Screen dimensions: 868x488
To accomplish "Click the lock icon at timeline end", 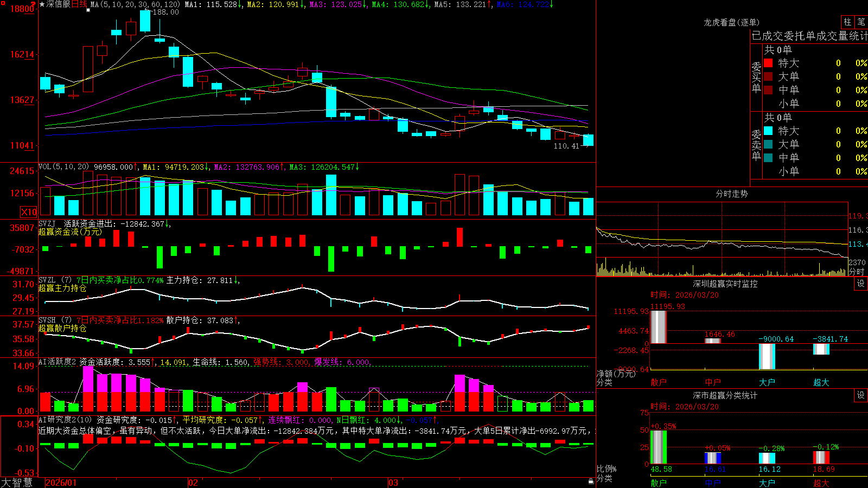I will (x=591, y=481).
